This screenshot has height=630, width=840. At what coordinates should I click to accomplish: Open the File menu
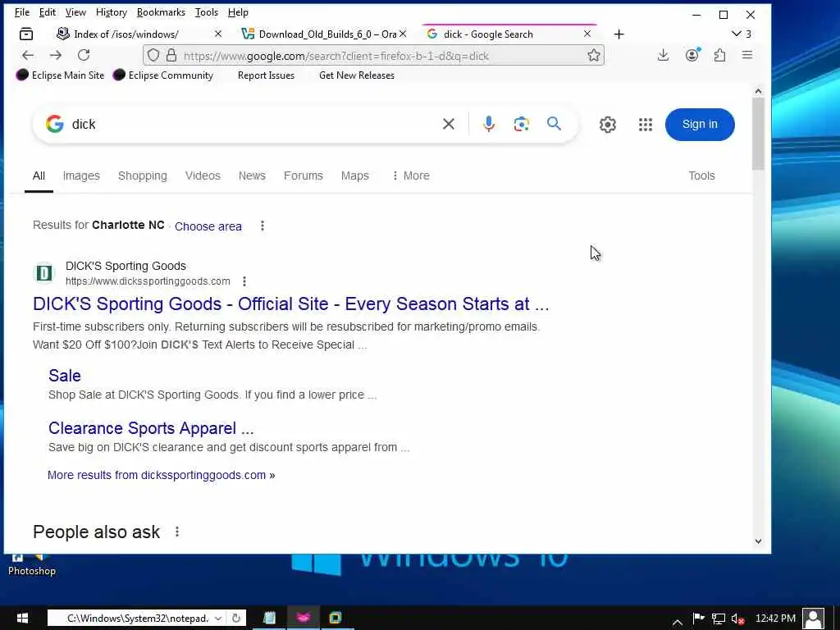22,12
